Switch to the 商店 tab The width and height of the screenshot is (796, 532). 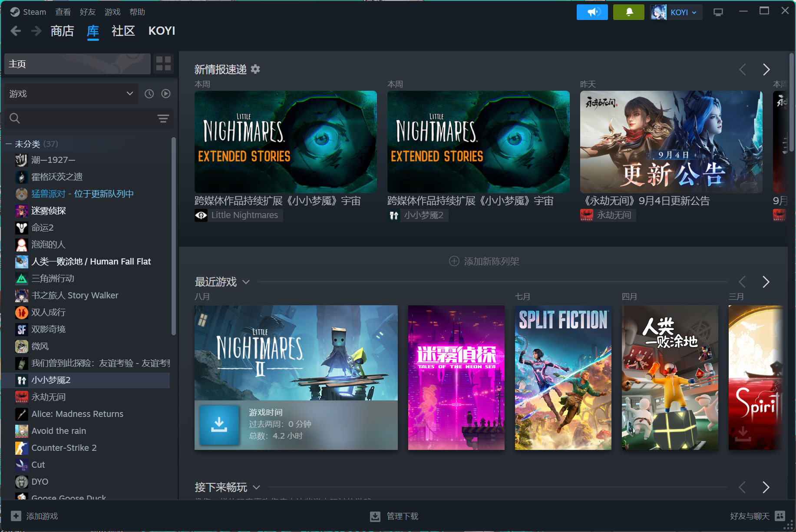pyautogui.click(x=62, y=30)
